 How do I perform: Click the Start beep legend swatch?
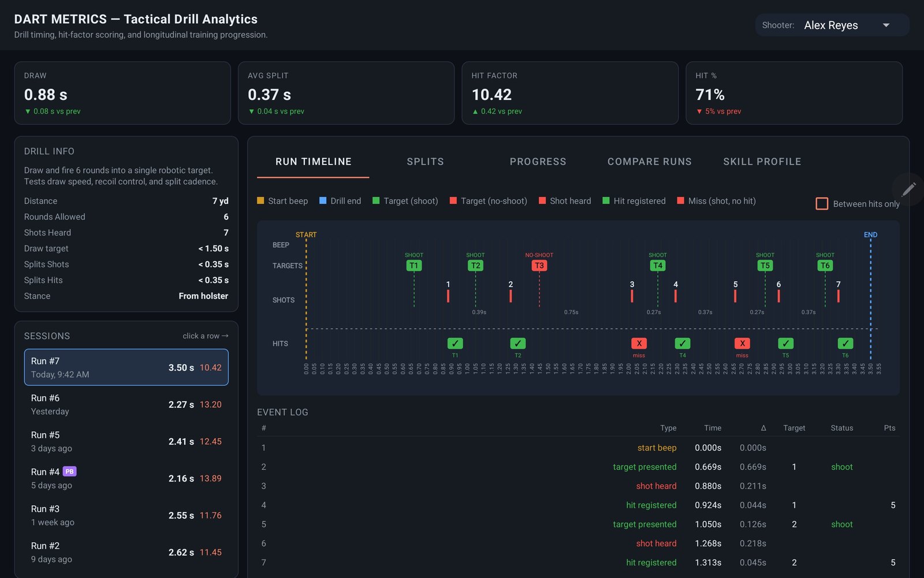click(x=260, y=200)
